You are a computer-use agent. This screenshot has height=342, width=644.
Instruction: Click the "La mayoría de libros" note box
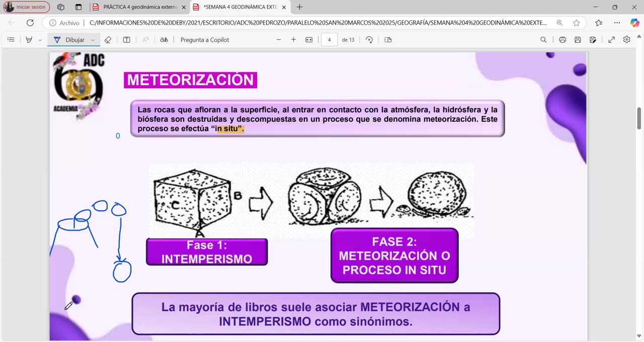pos(316,314)
